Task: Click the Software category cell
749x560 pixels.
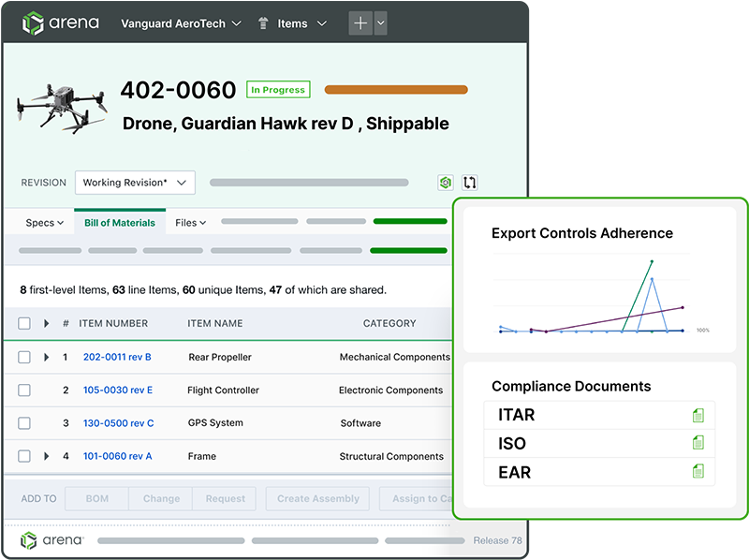Action: (360, 423)
